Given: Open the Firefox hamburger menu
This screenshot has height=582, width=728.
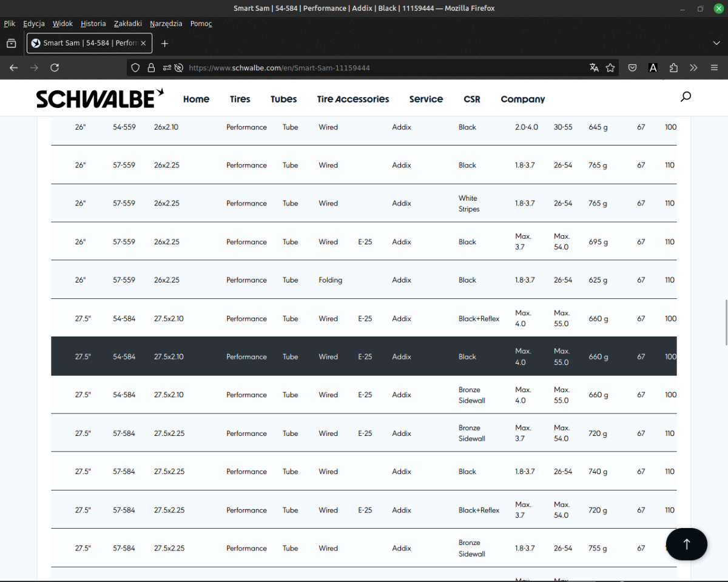Looking at the screenshot, I should tap(714, 68).
